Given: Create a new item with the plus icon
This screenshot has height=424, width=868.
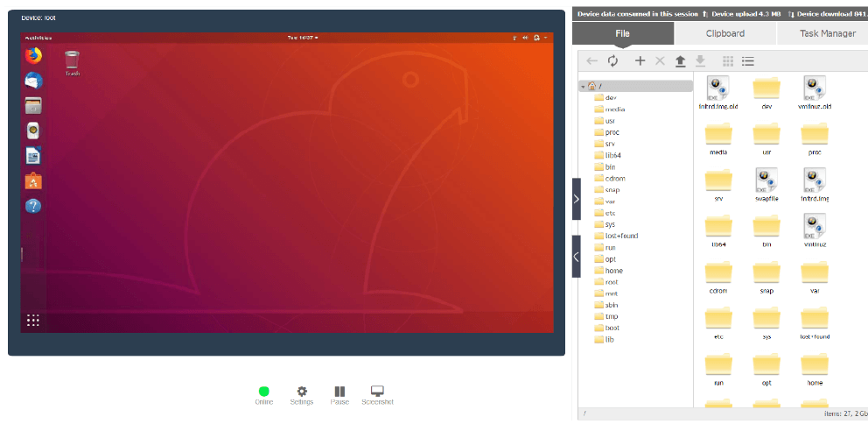Looking at the screenshot, I should (640, 61).
